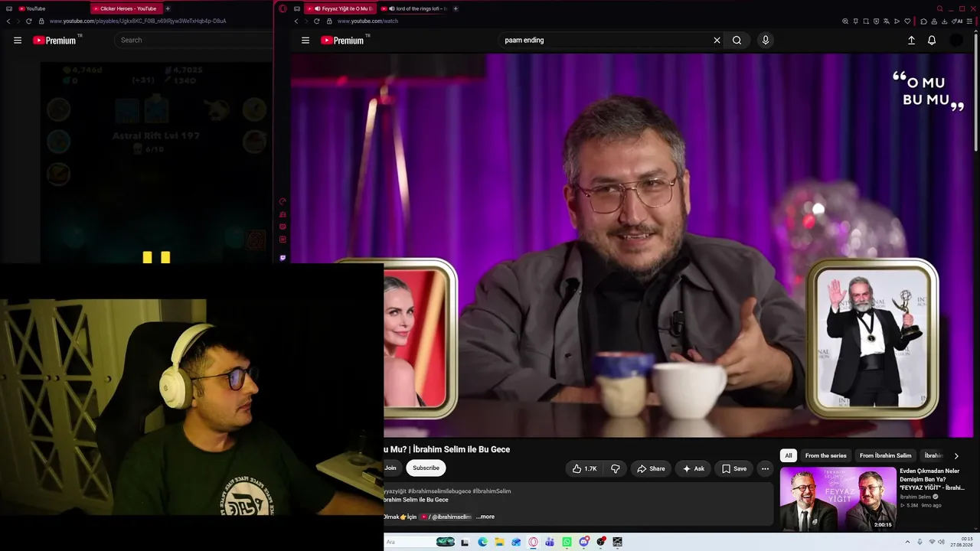Select the 'From the series' chip
The height and width of the screenshot is (551, 980).
pyautogui.click(x=825, y=455)
